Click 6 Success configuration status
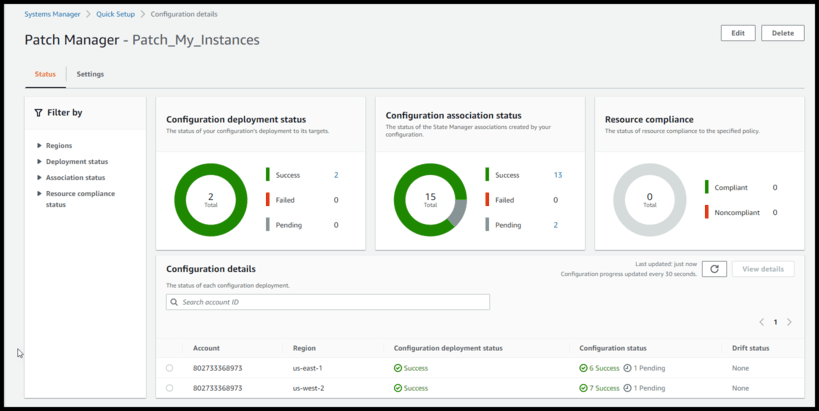 point(604,368)
